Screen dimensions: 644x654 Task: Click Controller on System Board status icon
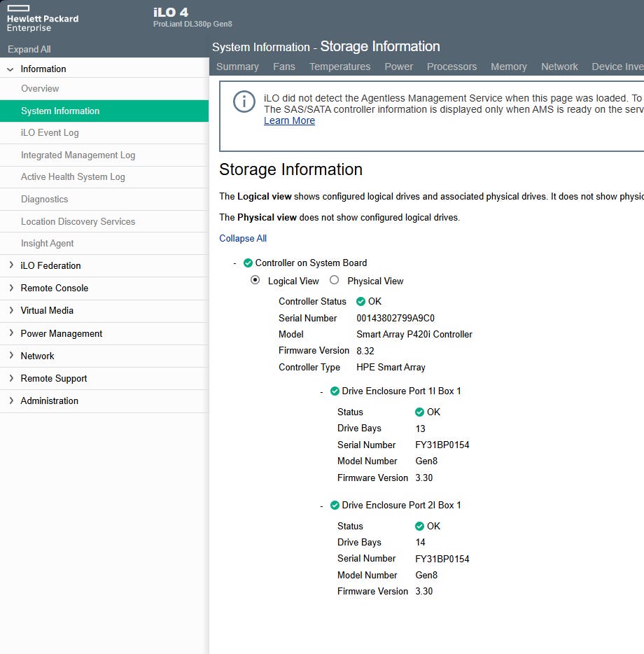coord(248,263)
